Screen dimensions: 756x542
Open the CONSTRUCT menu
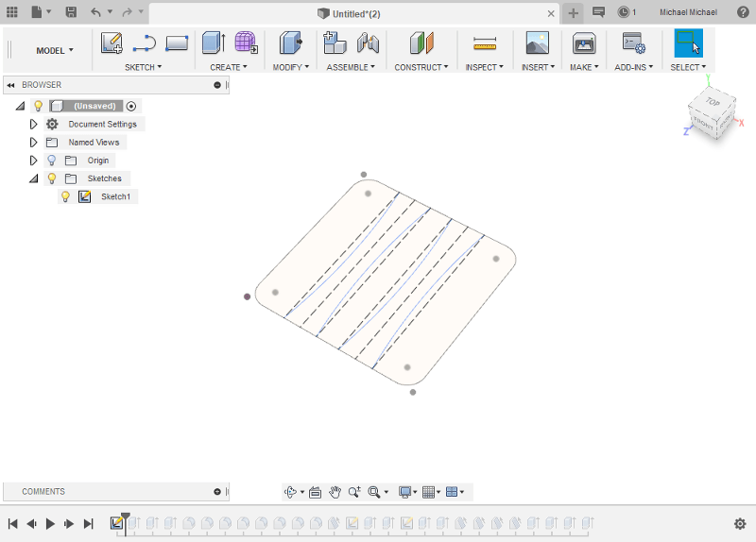(x=421, y=67)
